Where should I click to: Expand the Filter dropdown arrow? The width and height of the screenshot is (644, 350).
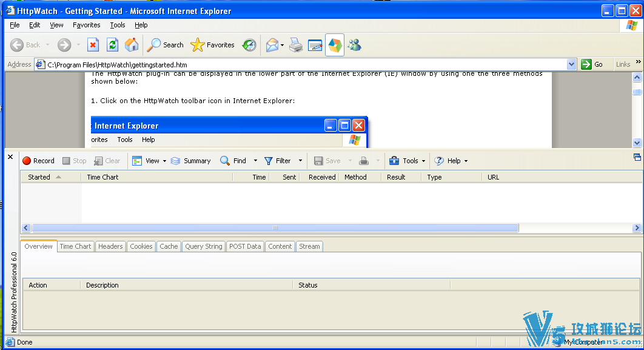pyautogui.click(x=300, y=161)
